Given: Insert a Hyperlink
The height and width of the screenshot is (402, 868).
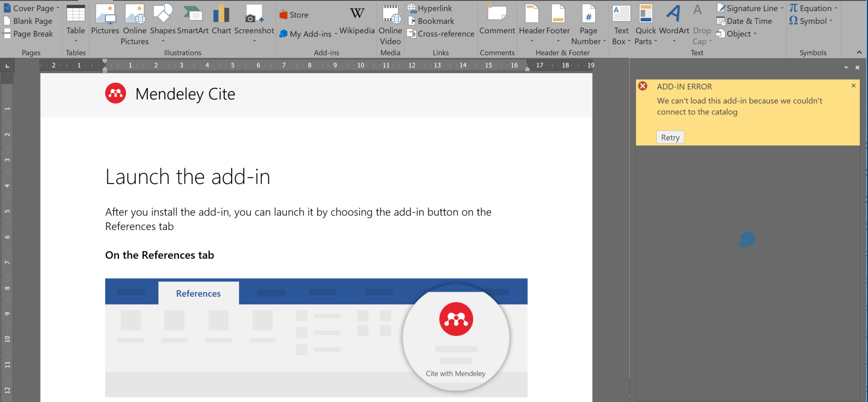Looking at the screenshot, I should pyautogui.click(x=430, y=8).
